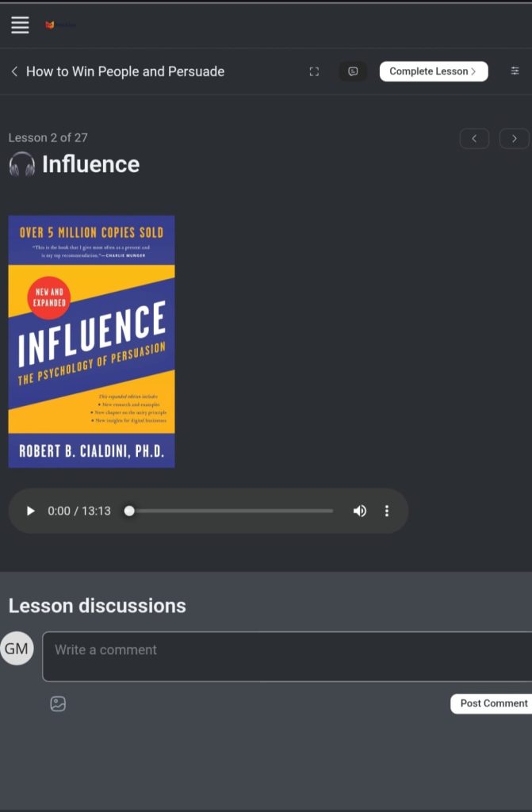Open the 'How to Win People and Persuade' course
Viewport: 532px width, 812px height.
(124, 71)
